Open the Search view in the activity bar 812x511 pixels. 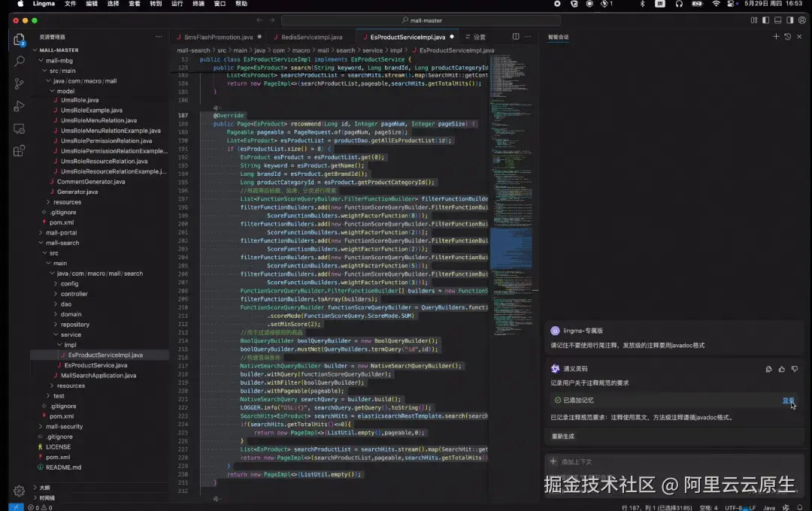click(19, 62)
